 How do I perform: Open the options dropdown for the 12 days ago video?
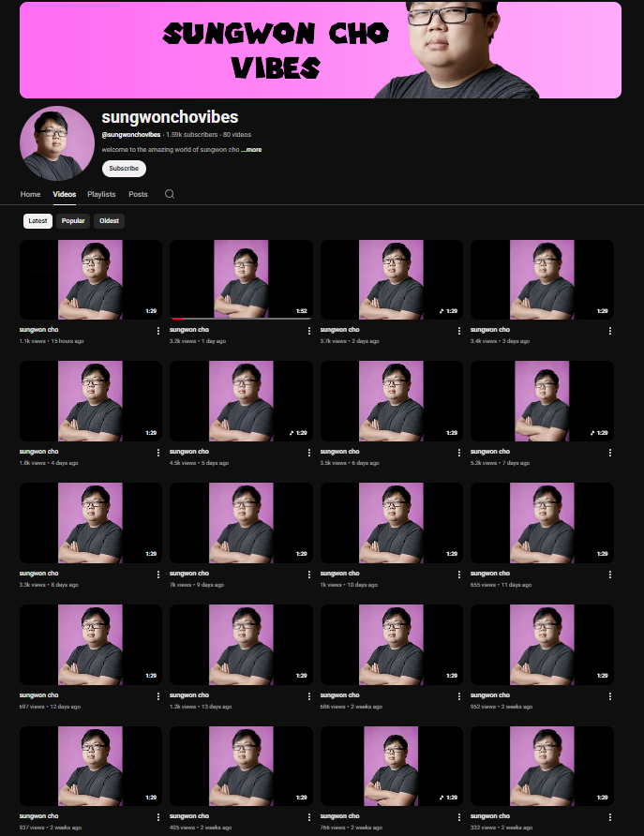(x=158, y=696)
